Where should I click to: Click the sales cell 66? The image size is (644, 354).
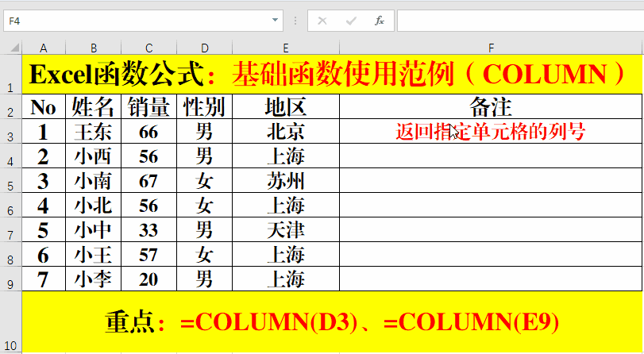(x=148, y=132)
